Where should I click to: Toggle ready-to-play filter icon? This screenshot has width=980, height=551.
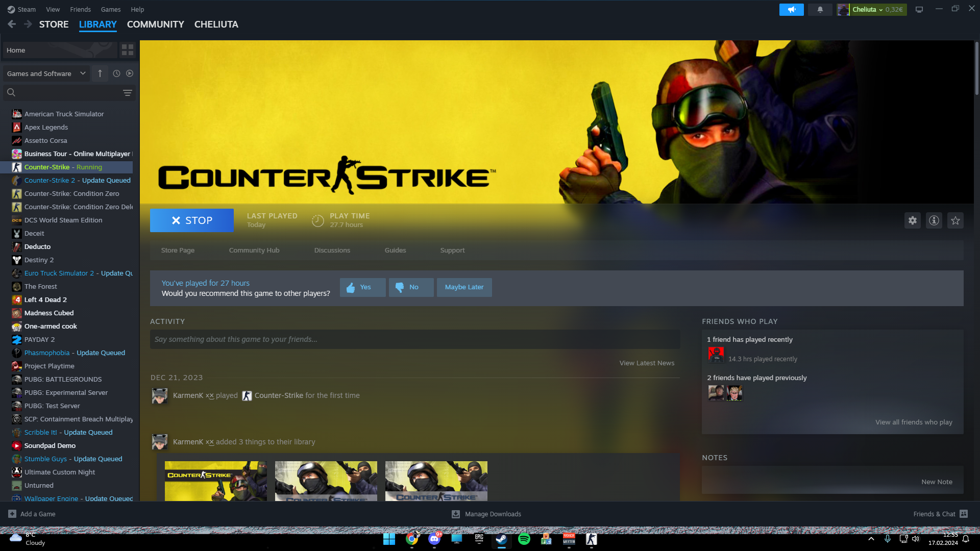130,73
